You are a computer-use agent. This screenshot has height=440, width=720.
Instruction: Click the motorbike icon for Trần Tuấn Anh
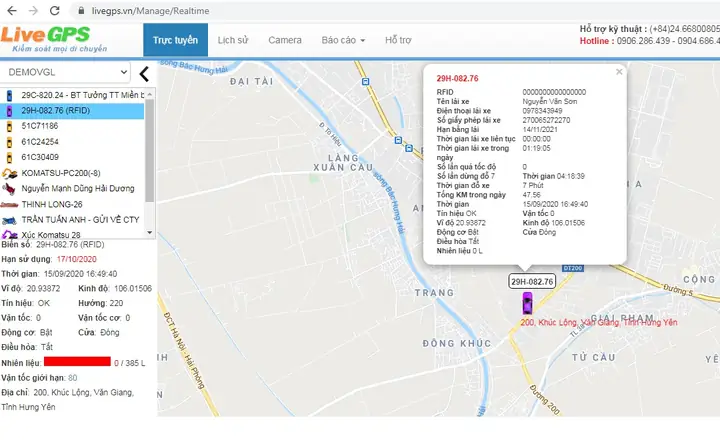10,219
